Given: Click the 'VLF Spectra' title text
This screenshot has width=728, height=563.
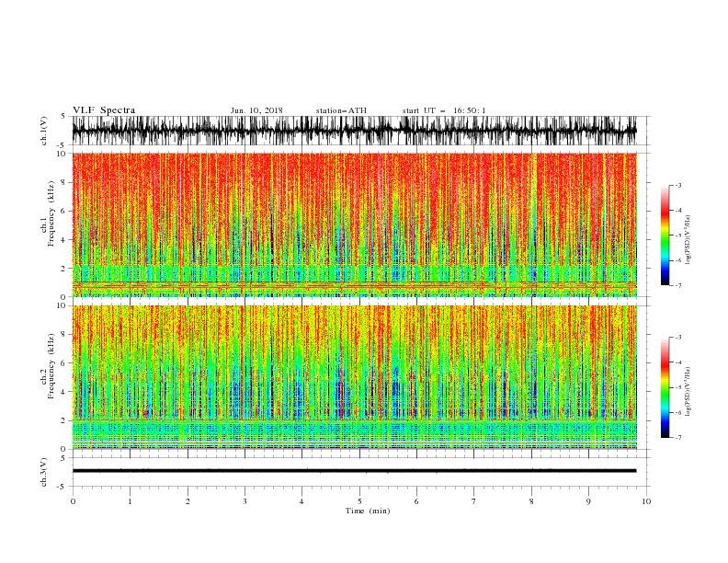Looking at the screenshot, I should point(104,110).
